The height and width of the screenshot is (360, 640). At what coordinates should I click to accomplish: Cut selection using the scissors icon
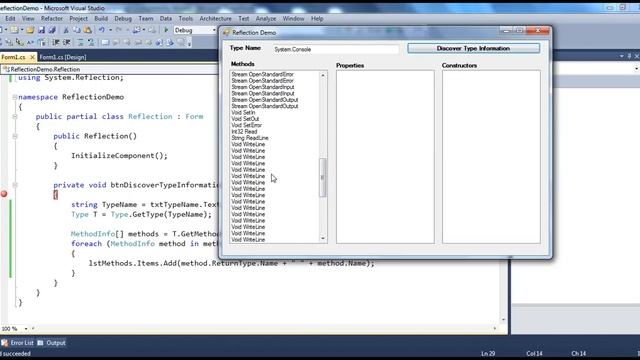[x=66, y=30]
